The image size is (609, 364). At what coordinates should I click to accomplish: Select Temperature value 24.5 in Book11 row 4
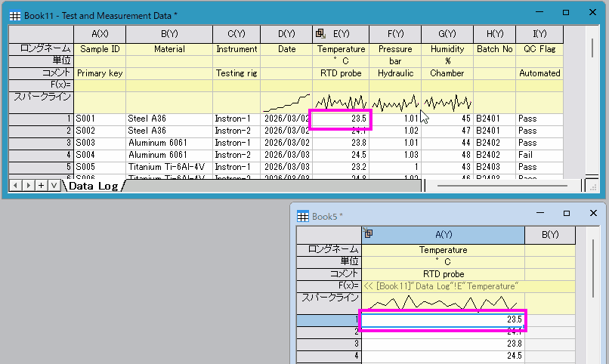341,155
